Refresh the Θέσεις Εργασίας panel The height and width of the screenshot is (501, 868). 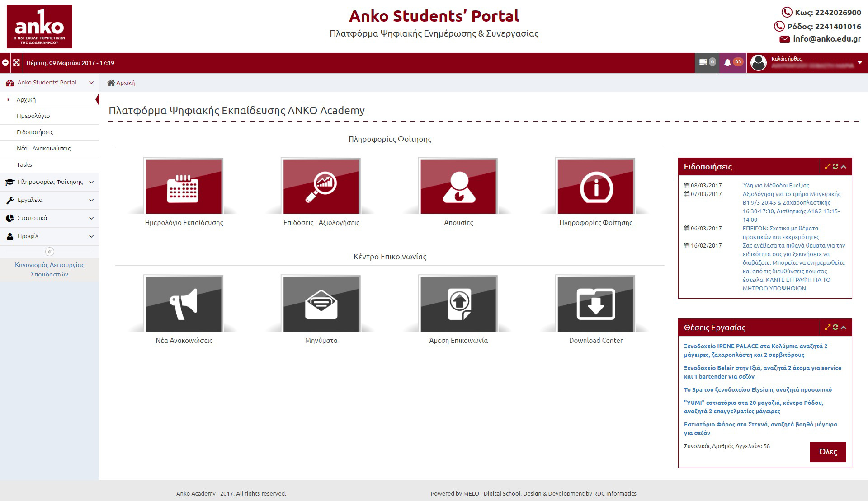pos(835,327)
